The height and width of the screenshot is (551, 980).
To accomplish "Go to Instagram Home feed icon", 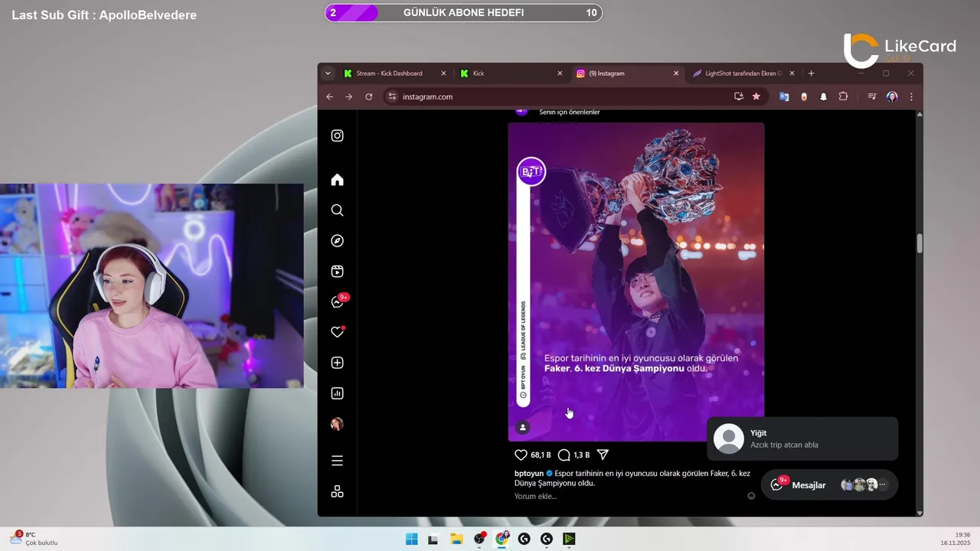I will 337,180.
